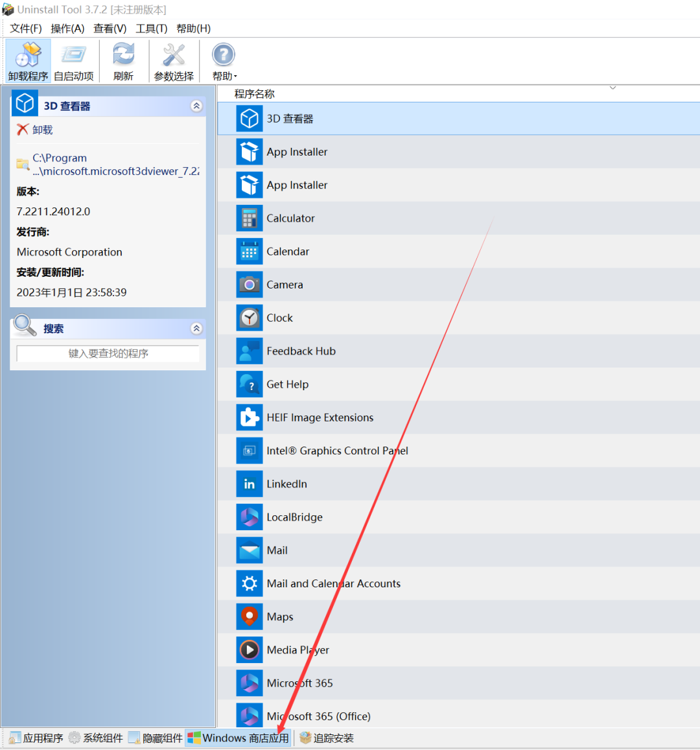Select the Microsoft 365 (Office) icon
Screen dimensions: 700x750
pos(249,716)
